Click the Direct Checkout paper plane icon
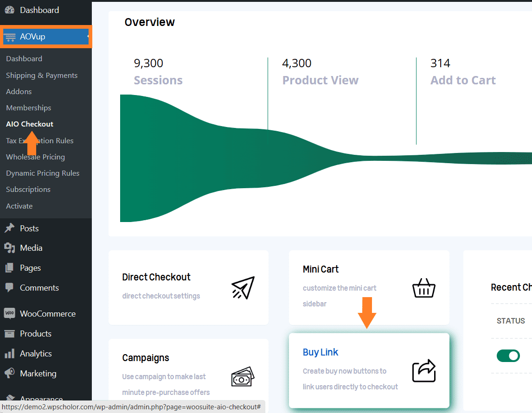Image resolution: width=532 pixels, height=413 pixels. (x=243, y=287)
